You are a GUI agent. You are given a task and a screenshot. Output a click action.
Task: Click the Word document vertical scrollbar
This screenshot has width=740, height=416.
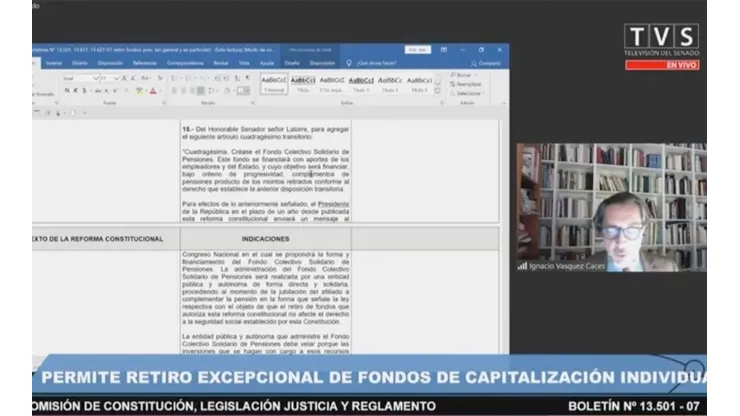click(504, 236)
